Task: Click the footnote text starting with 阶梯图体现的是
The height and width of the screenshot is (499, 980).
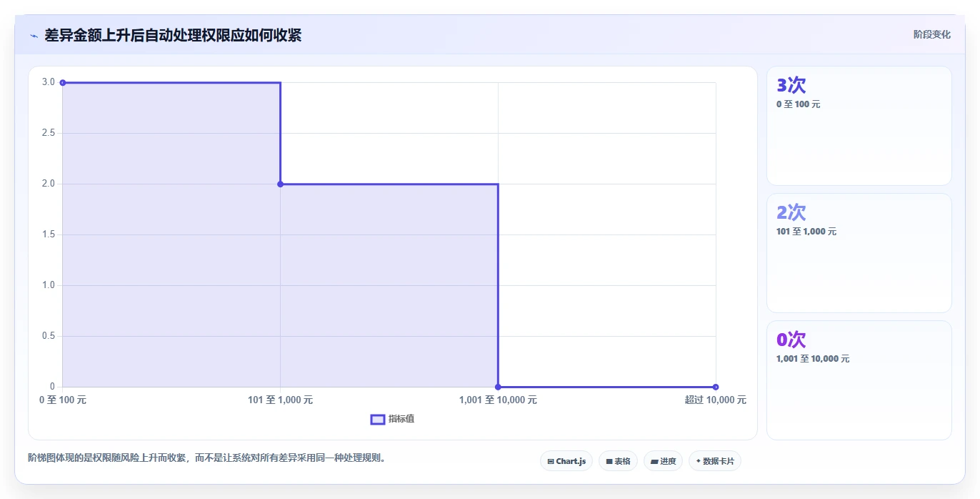Action: pos(209,458)
